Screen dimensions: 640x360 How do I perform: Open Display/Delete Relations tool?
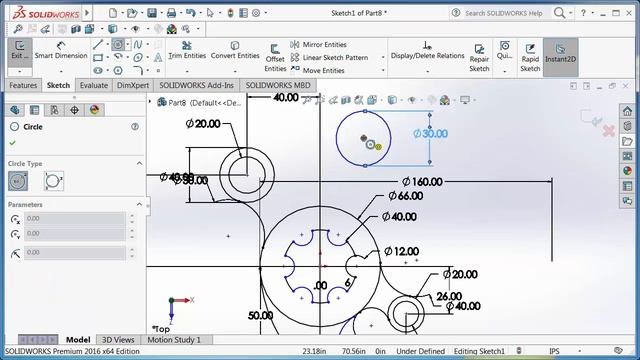[427, 50]
